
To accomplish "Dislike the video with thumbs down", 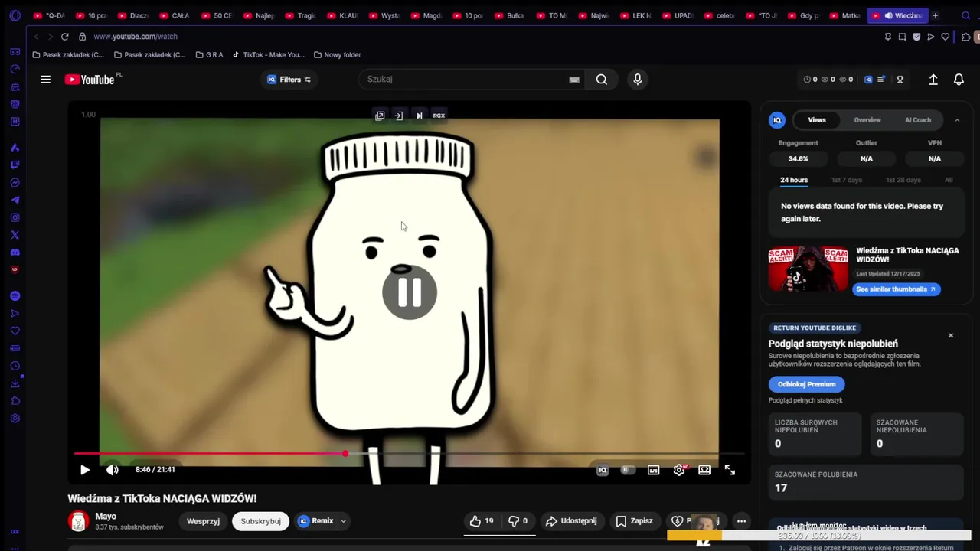I will [x=518, y=521].
